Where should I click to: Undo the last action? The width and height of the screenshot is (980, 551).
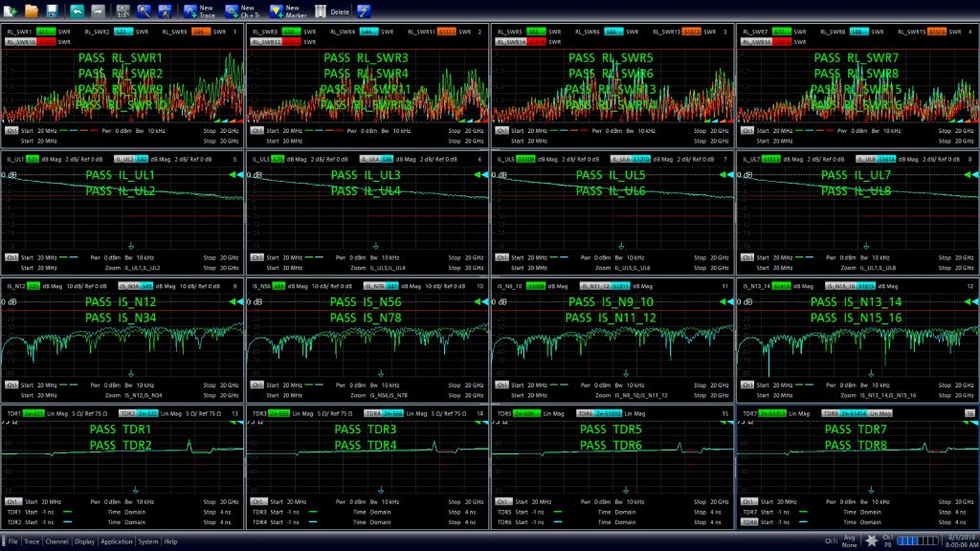(x=78, y=12)
